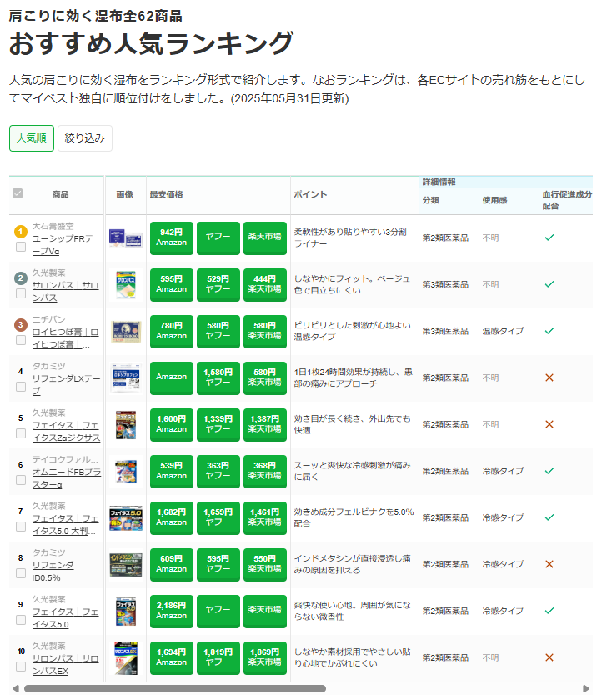Check the box for リフェンダLXテープ

[21, 387]
